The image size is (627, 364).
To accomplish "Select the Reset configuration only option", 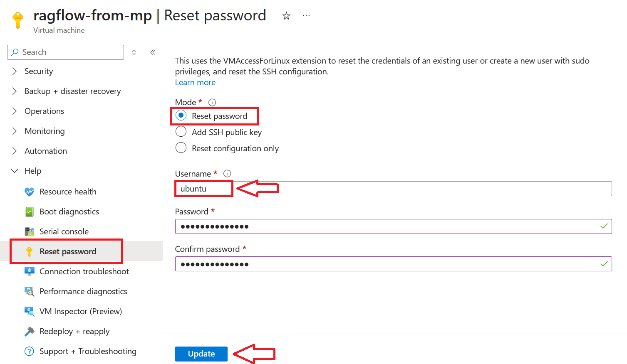I will coord(181,148).
